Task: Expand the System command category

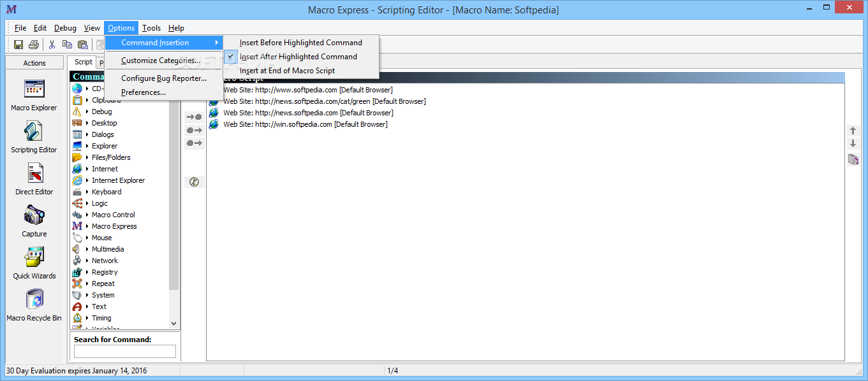Action: [87, 295]
